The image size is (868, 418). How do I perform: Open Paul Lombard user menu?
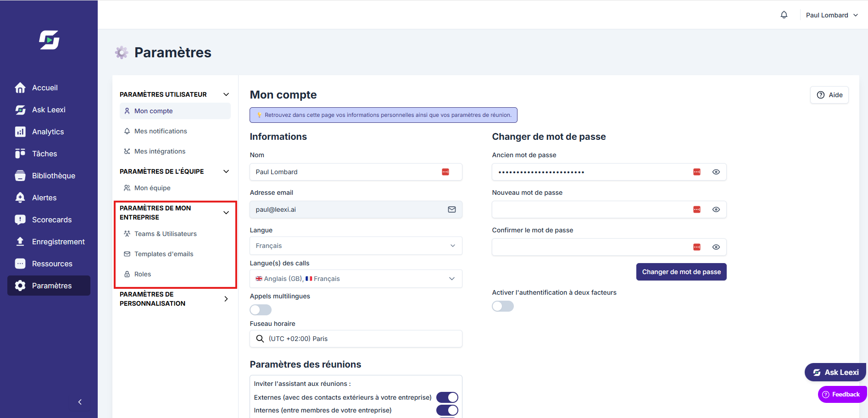832,15
